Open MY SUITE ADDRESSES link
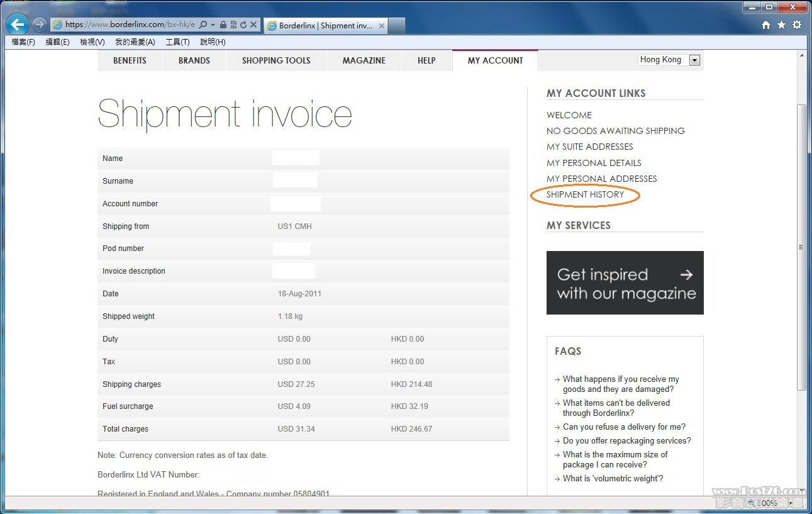The height and width of the screenshot is (514, 812). tap(590, 147)
